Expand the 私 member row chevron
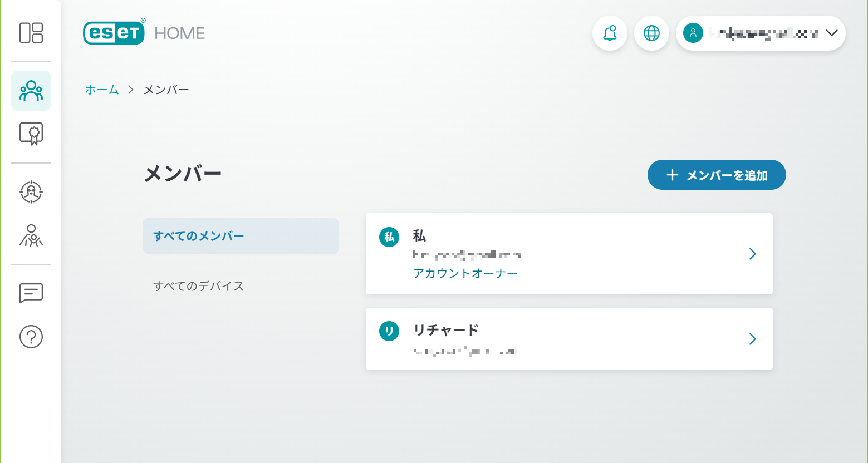868x463 pixels. pyautogui.click(x=752, y=254)
